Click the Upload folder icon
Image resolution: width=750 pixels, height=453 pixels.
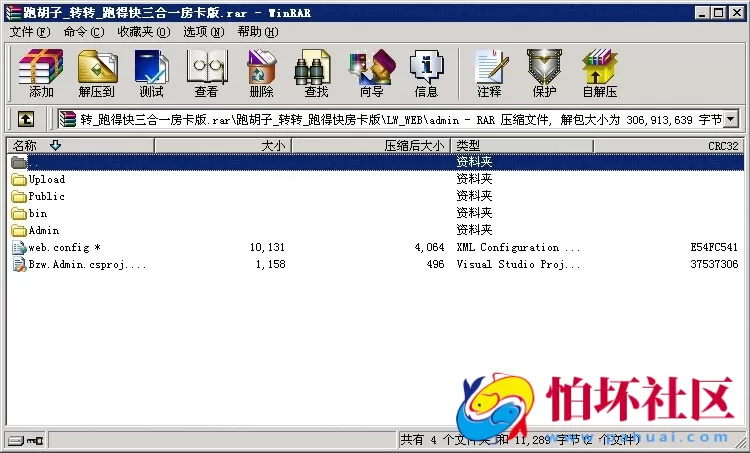(19, 180)
